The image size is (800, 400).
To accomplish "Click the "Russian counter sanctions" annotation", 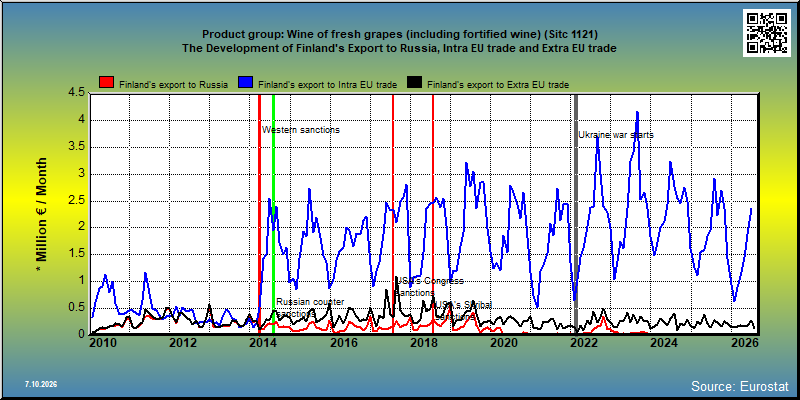I will click(x=310, y=308).
